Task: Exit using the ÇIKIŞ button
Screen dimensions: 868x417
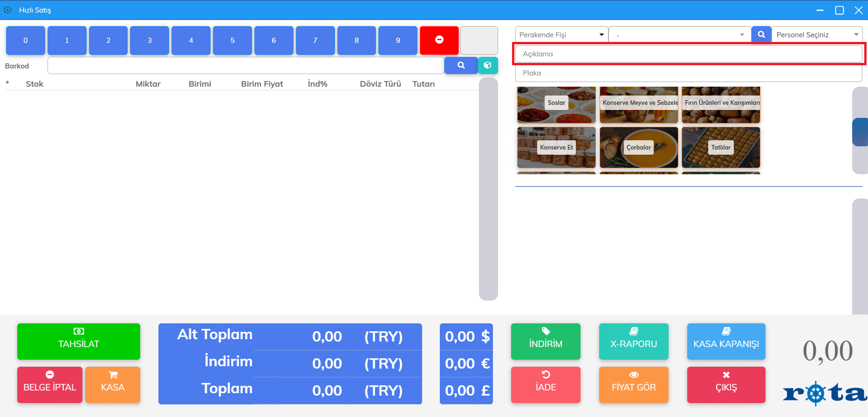Action: (x=726, y=384)
